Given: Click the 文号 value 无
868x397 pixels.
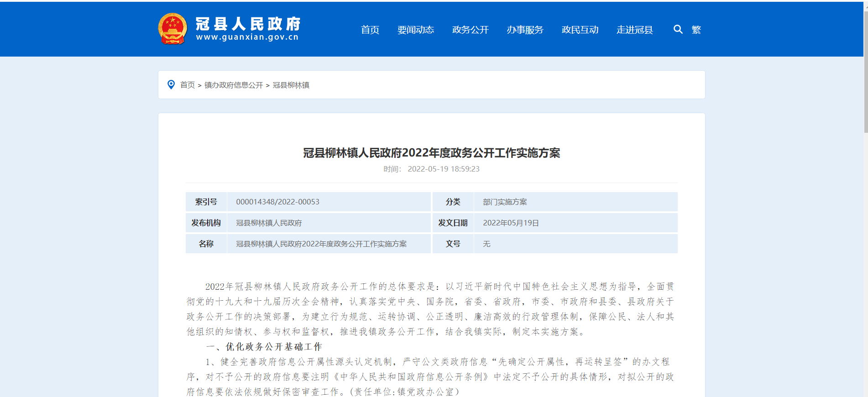Looking at the screenshot, I should [486, 244].
